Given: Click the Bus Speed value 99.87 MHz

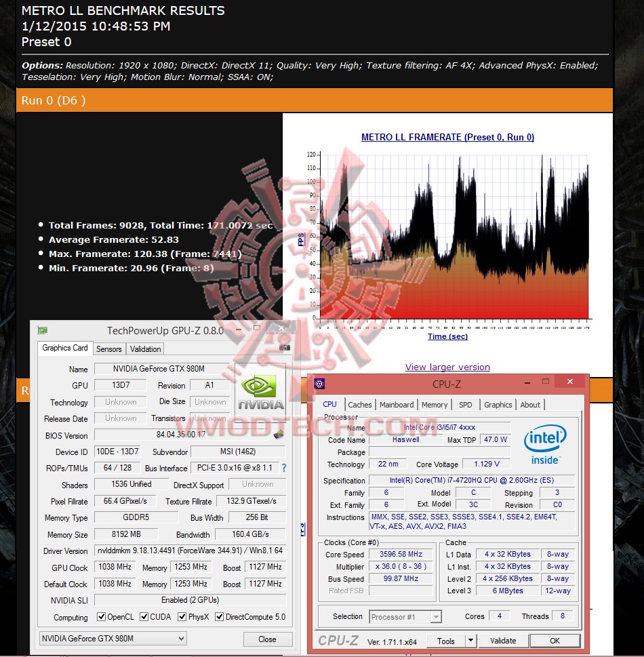Looking at the screenshot, I should tap(401, 578).
